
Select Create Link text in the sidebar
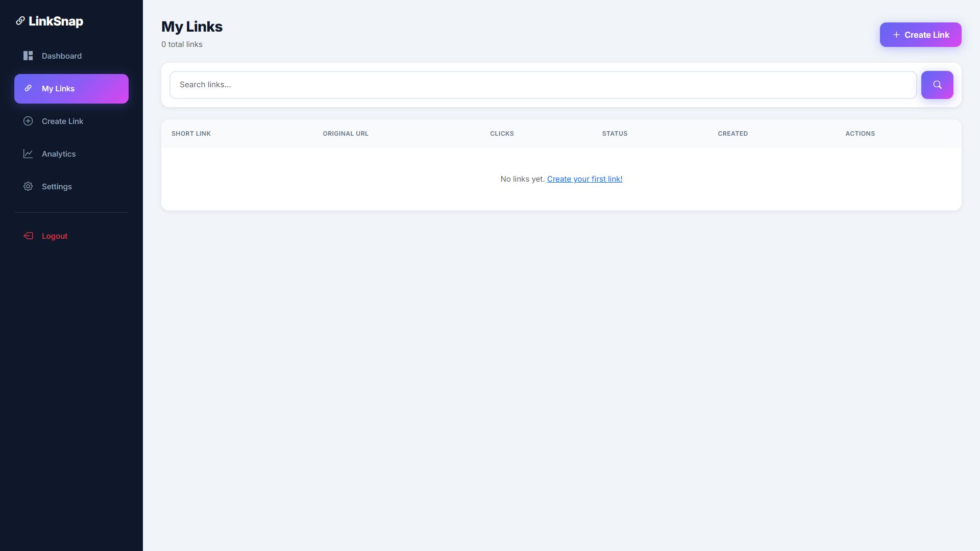click(62, 121)
